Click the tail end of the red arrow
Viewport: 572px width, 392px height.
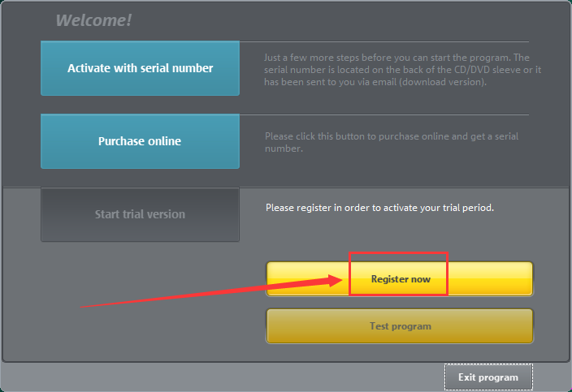[x=84, y=307]
